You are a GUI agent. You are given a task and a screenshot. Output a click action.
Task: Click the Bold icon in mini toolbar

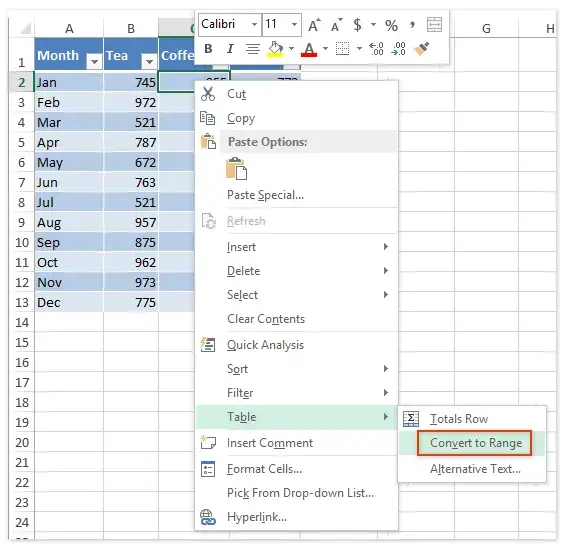(x=208, y=49)
